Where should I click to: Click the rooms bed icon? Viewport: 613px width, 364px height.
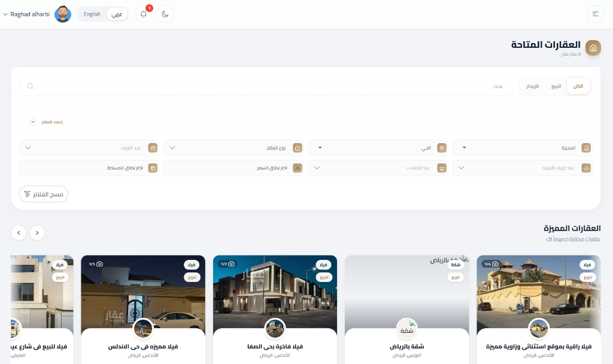click(x=153, y=148)
